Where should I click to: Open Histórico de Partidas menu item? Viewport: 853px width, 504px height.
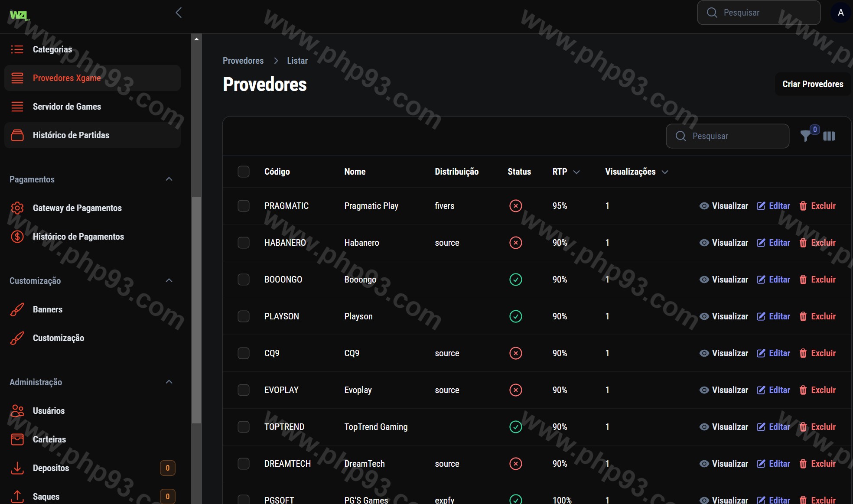click(x=71, y=135)
